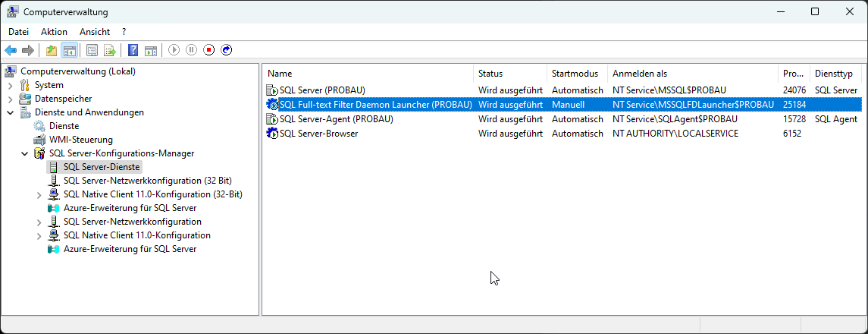
Task: Open the Properties toolbar icon
Action: click(92, 50)
